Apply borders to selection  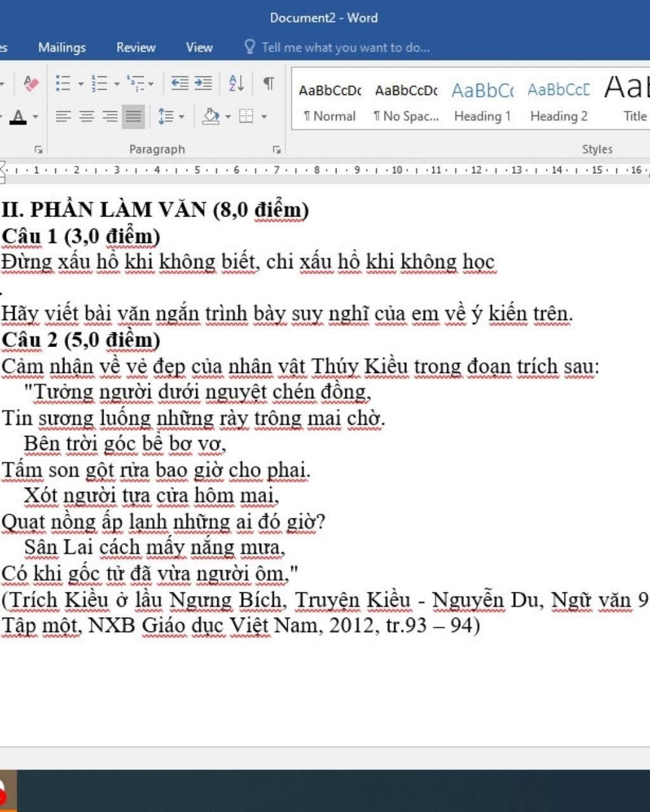pyautogui.click(x=246, y=116)
